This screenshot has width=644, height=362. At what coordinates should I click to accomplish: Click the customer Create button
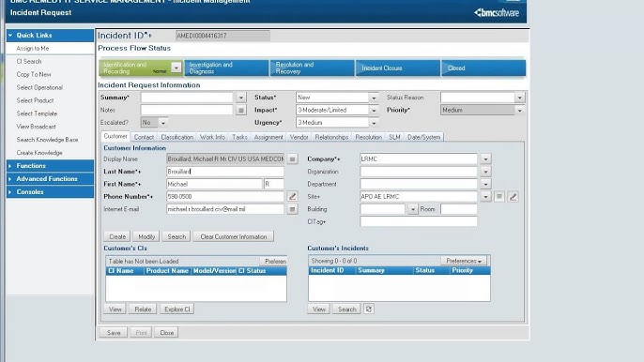pyautogui.click(x=117, y=237)
